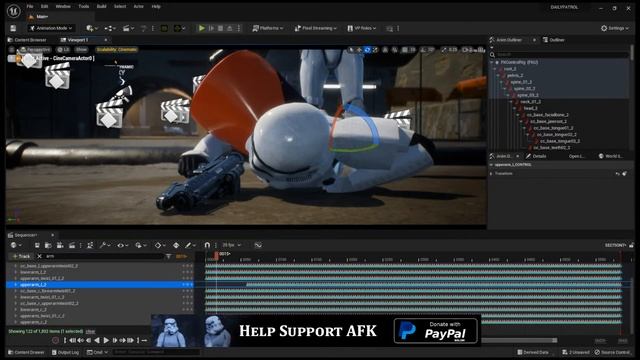The width and height of the screenshot is (640, 360).
Task: Open the Sequencer keyframe options diamond menu
Action: (x=160, y=245)
